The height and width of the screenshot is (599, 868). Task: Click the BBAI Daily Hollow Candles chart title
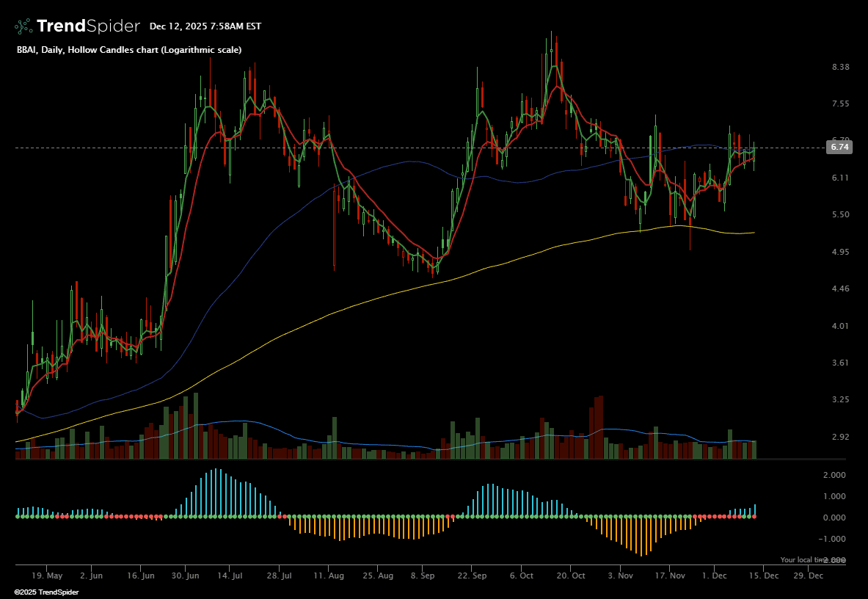tap(129, 50)
